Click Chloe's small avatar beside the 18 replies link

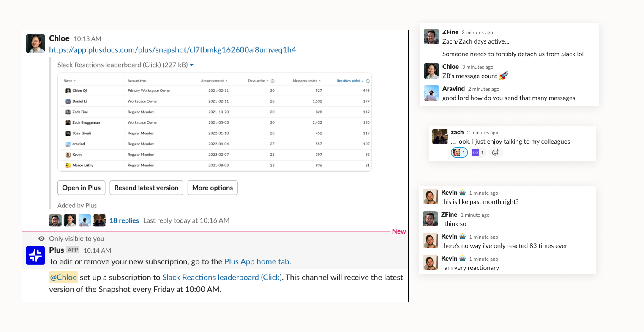[70, 220]
